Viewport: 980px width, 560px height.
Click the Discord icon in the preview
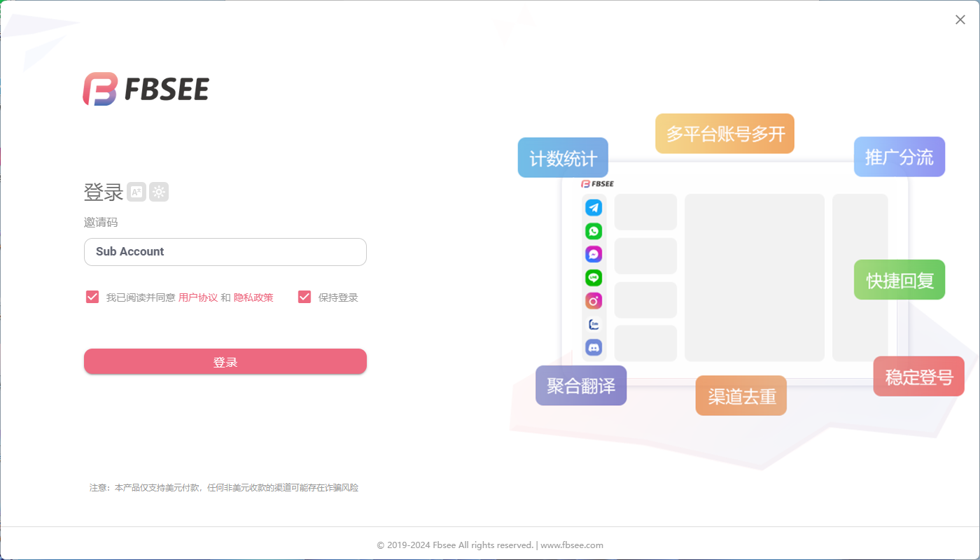tap(594, 347)
